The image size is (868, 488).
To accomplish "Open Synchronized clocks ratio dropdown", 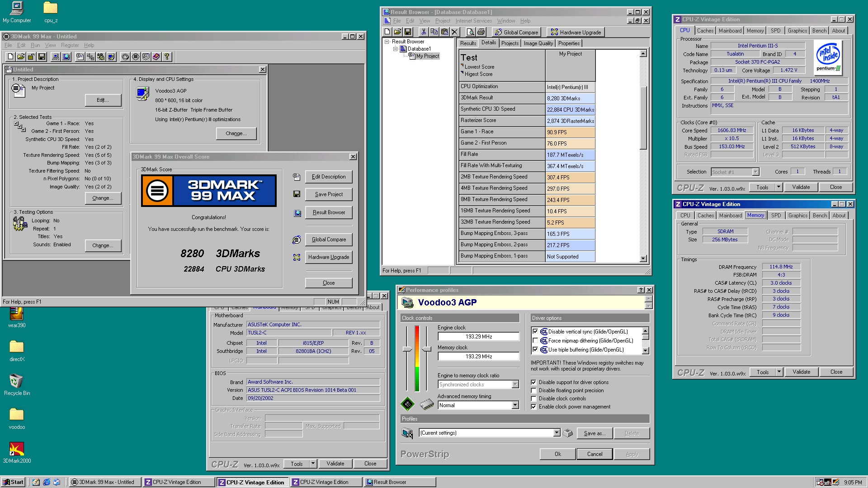I will click(515, 385).
